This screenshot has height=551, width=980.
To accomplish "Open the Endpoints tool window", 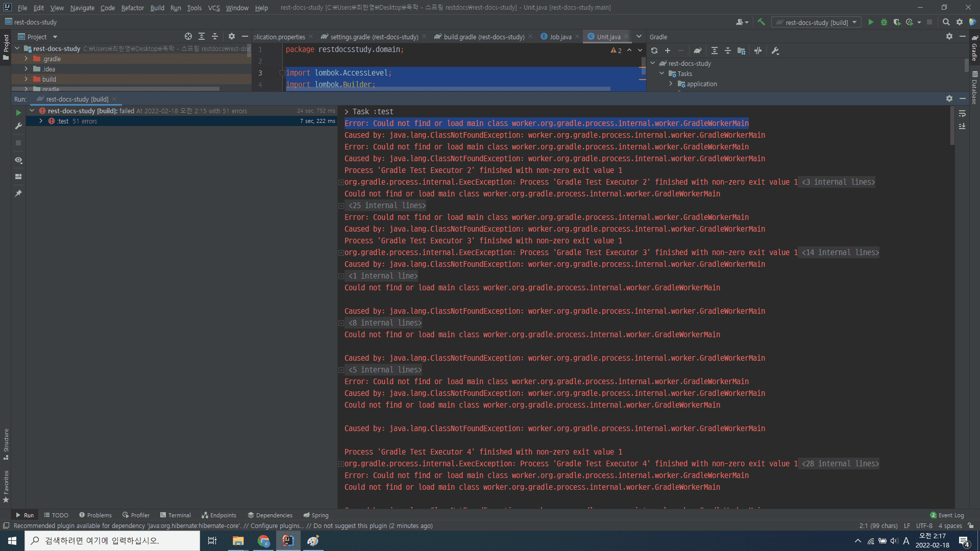I will point(219,515).
